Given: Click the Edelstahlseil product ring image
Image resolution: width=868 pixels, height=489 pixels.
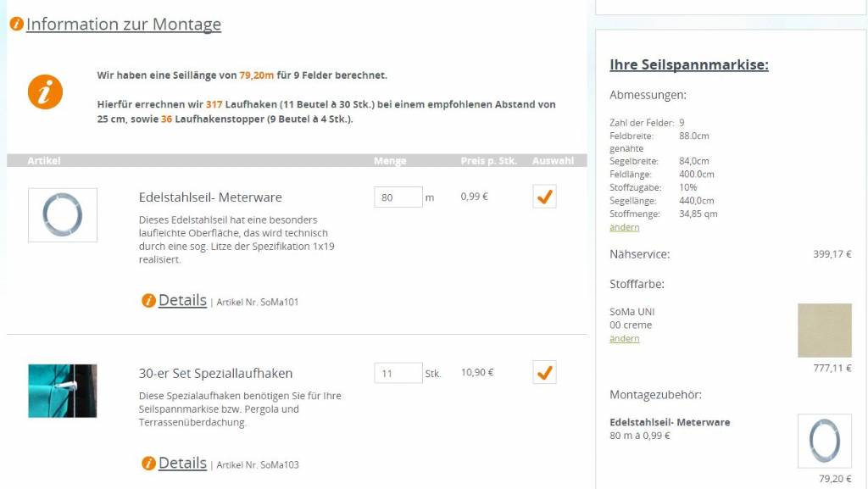Looking at the screenshot, I should pyautogui.click(x=63, y=214).
